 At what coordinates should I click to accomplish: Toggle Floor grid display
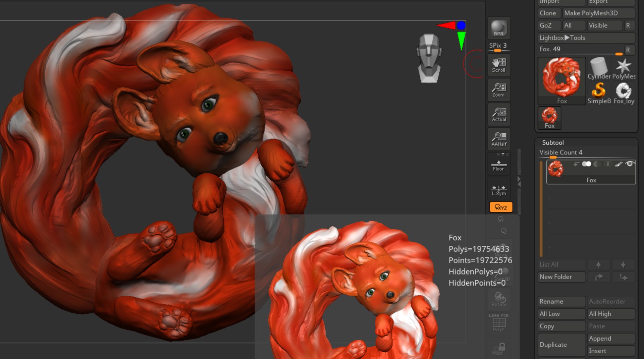point(499,164)
